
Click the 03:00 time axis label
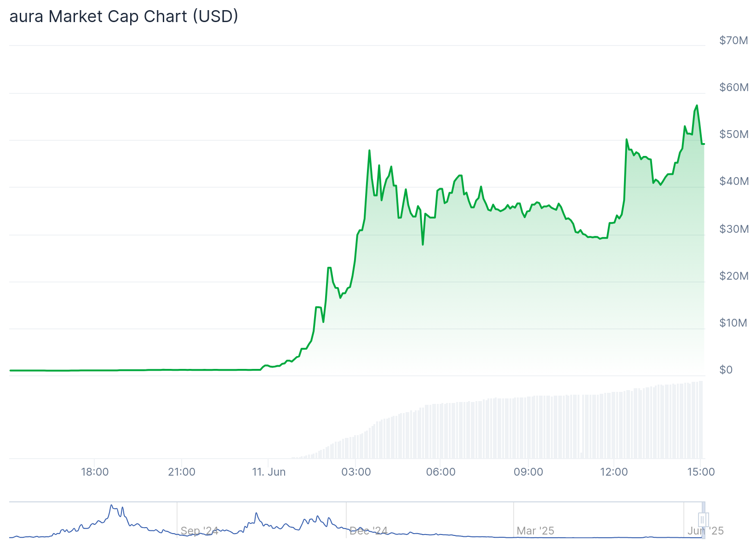click(356, 472)
